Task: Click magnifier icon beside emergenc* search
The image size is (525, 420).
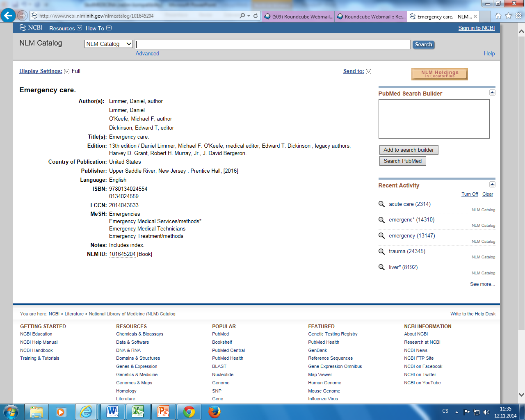Action: pos(381,220)
